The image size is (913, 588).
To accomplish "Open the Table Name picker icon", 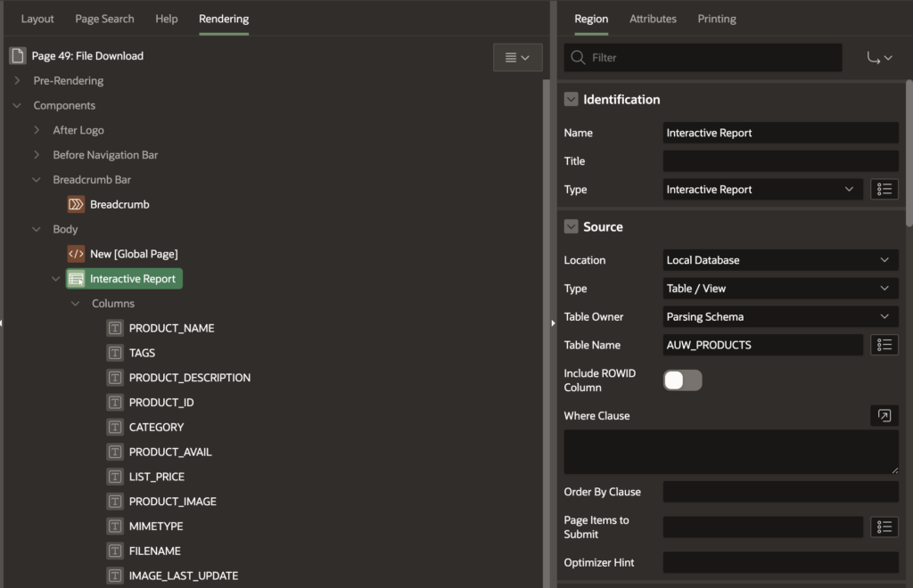I will coord(884,345).
